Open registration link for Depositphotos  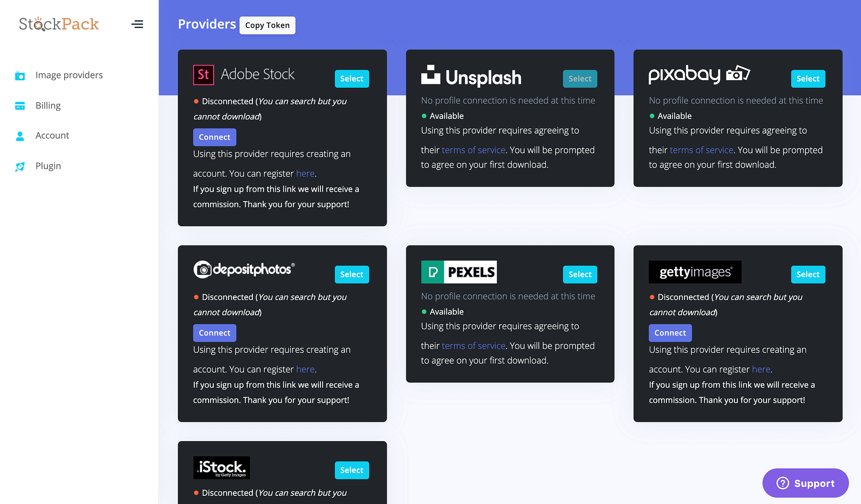point(305,369)
